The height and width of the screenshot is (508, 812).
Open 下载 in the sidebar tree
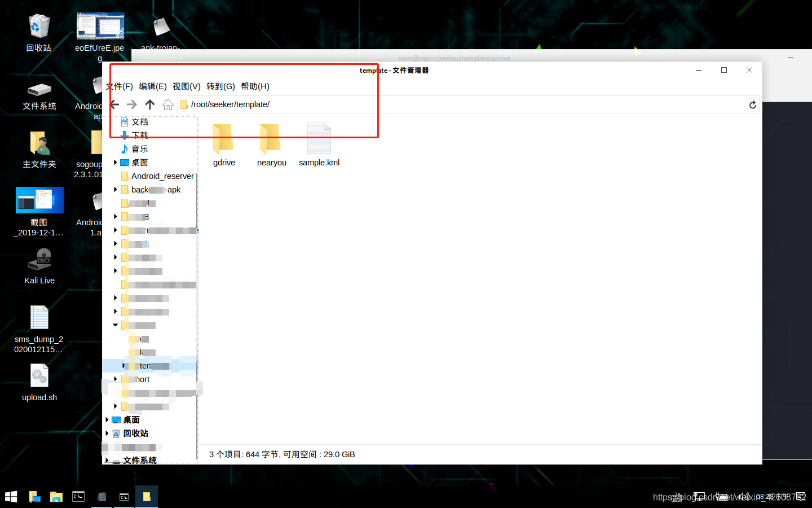140,135
